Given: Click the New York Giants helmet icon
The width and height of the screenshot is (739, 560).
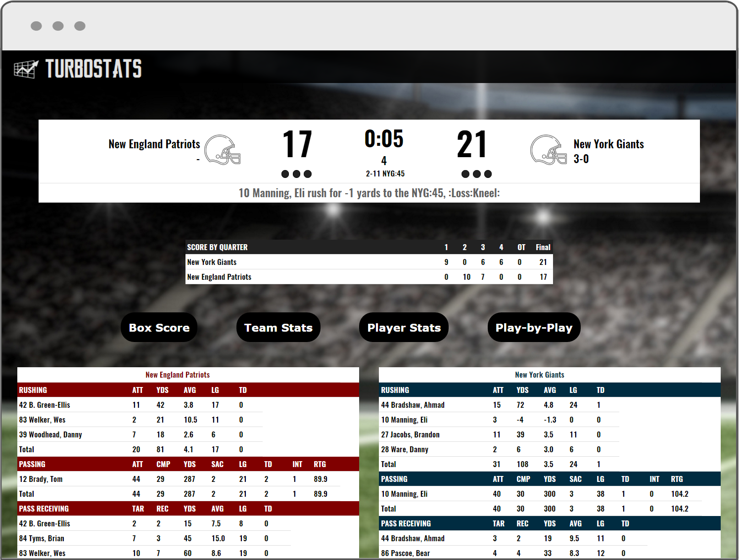Looking at the screenshot, I should click(548, 149).
